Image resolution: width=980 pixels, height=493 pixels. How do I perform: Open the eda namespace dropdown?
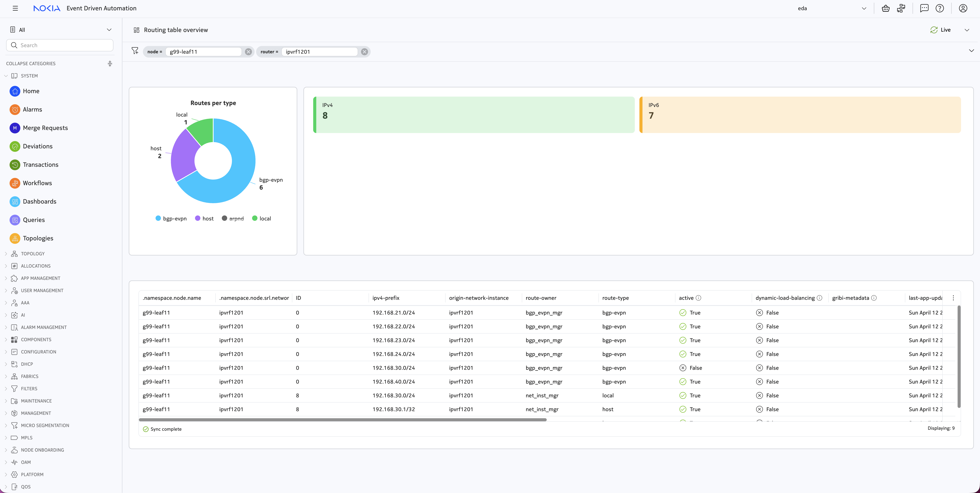[832, 8]
